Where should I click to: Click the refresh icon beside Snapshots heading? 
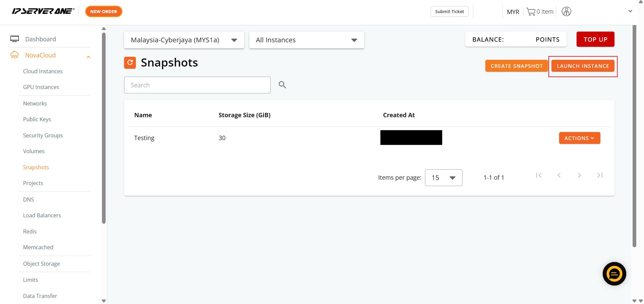coord(130,62)
